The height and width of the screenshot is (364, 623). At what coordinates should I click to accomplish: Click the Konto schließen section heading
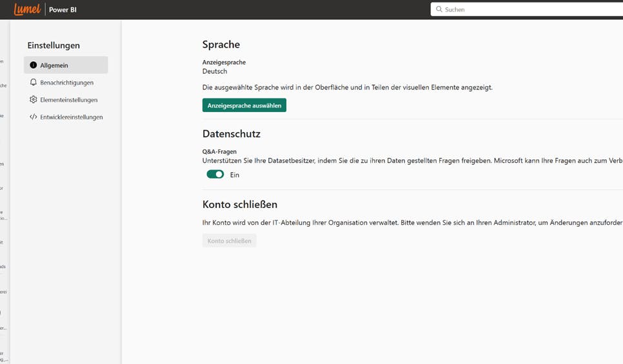click(x=239, y=204)
